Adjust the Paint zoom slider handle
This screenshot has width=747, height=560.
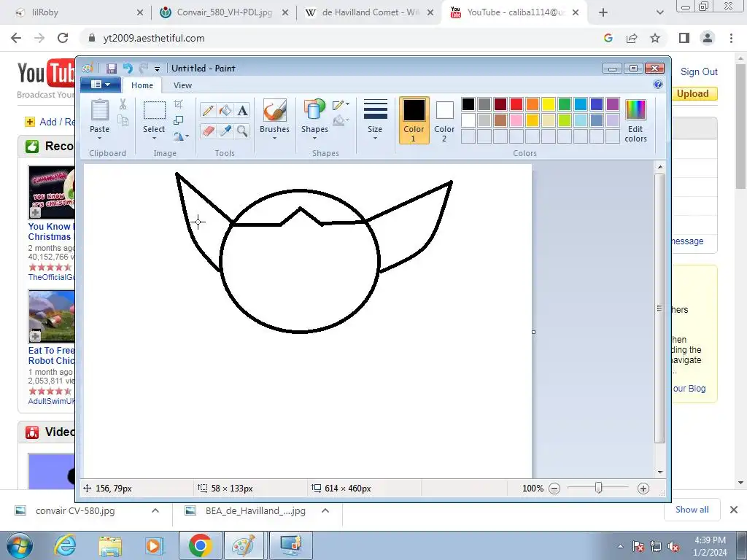pos(599,488)
